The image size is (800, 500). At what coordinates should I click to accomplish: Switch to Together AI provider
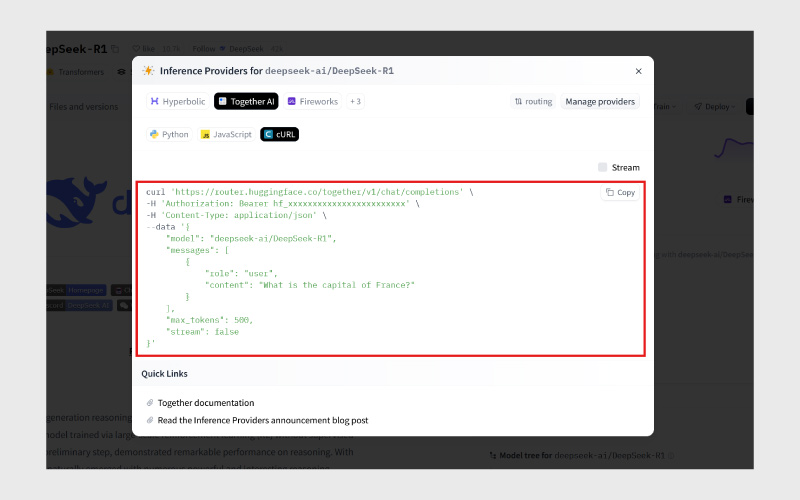pos(246,101)
